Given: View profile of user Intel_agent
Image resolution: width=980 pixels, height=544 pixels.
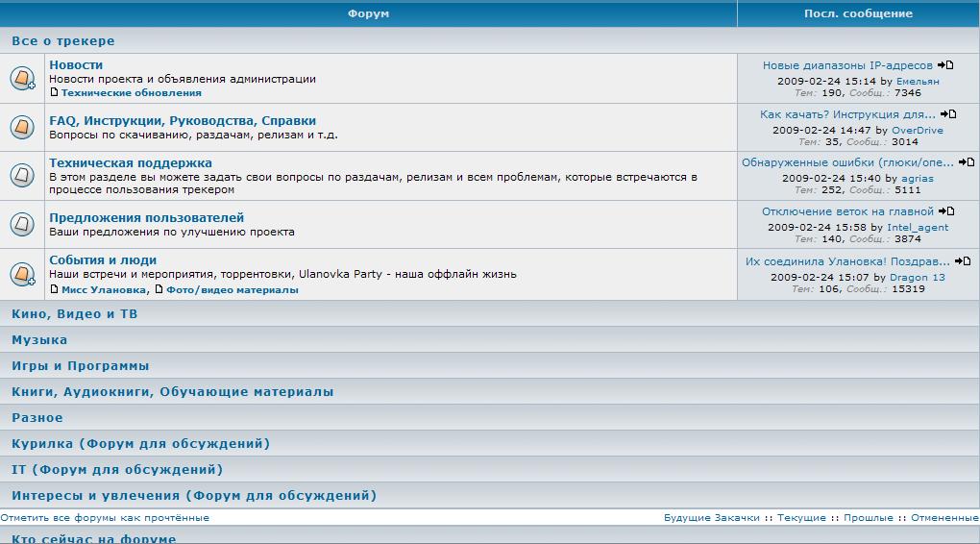Looking at the screenshot, I should pos(918,228).
